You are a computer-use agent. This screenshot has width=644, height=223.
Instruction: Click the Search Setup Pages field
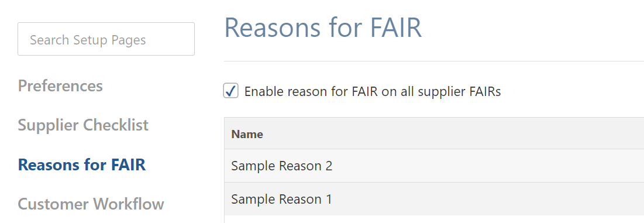[x=106, y=39]
